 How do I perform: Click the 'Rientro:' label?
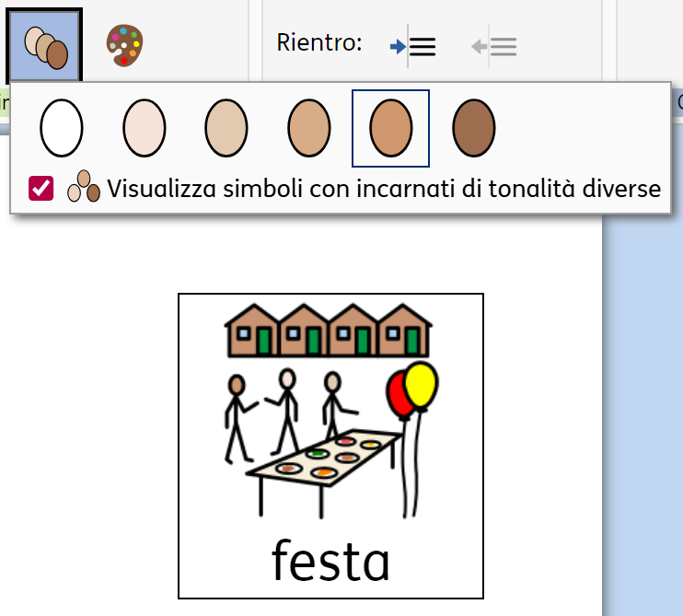pos(319,42)
